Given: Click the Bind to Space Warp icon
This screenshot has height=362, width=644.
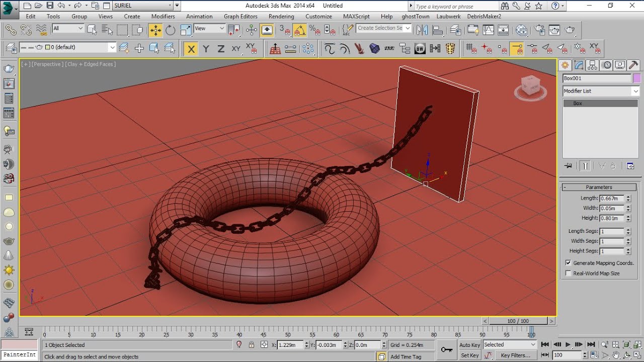Looking at the screenshot, I should (41, 30).
